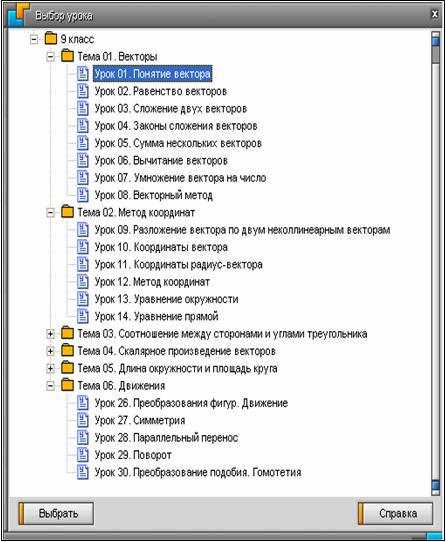This screenshot has height=542, width=446.
Task: Select 'Урок 06. Вычитание векторов'
Action: (161, 160)
